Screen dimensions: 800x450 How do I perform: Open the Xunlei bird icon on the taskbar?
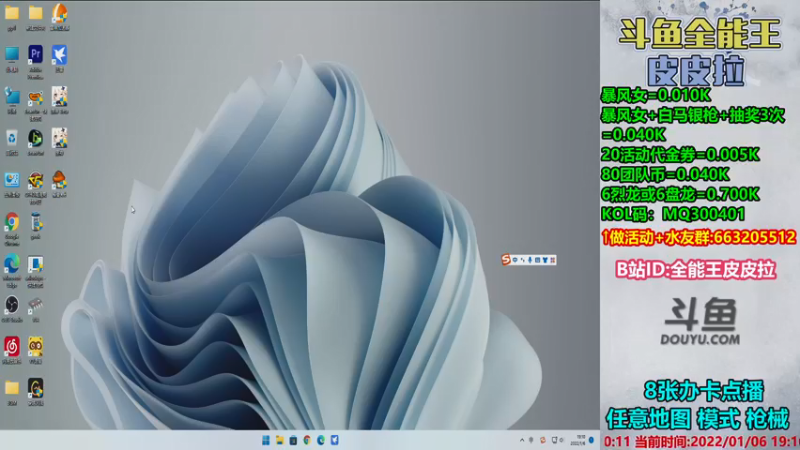tap(335, 440)
